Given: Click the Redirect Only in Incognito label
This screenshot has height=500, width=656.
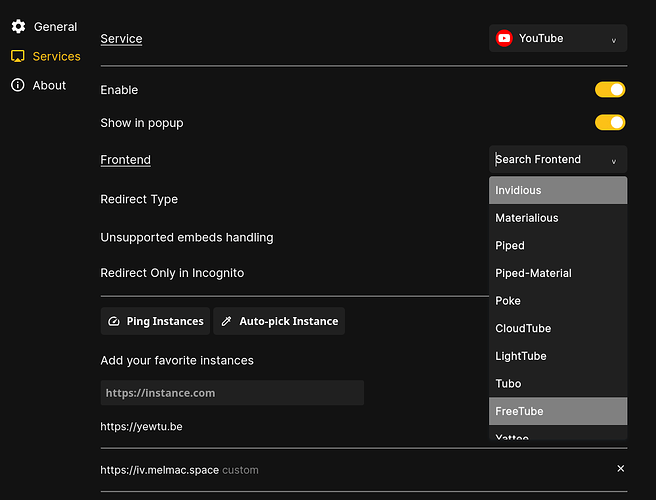Looking at the screenshot, I should coord(172,273).
